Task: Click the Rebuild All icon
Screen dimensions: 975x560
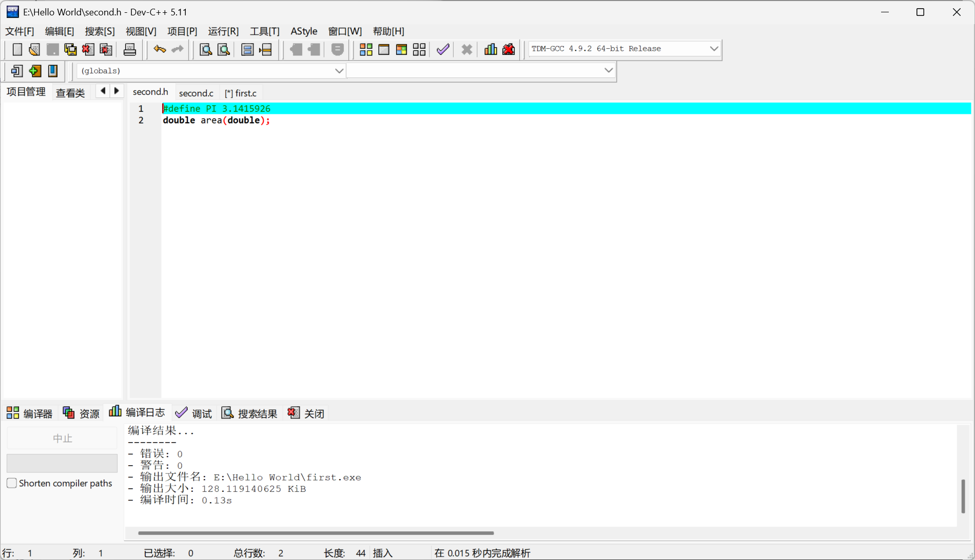Action: [419, 49]
